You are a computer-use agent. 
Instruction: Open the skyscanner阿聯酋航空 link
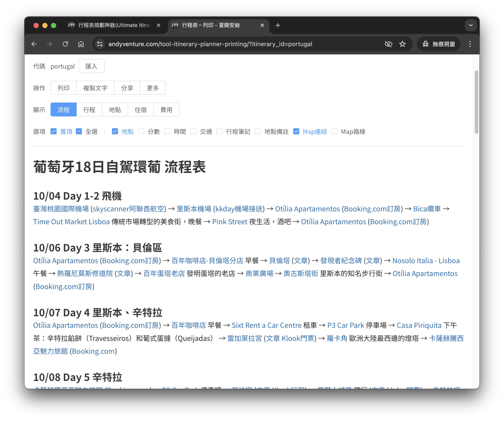coord(129,209)
